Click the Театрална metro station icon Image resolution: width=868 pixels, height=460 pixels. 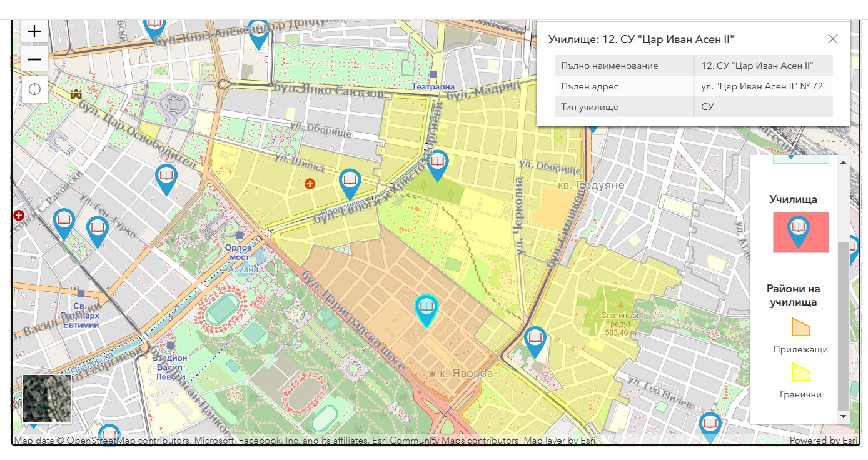[x=433, y=74]
